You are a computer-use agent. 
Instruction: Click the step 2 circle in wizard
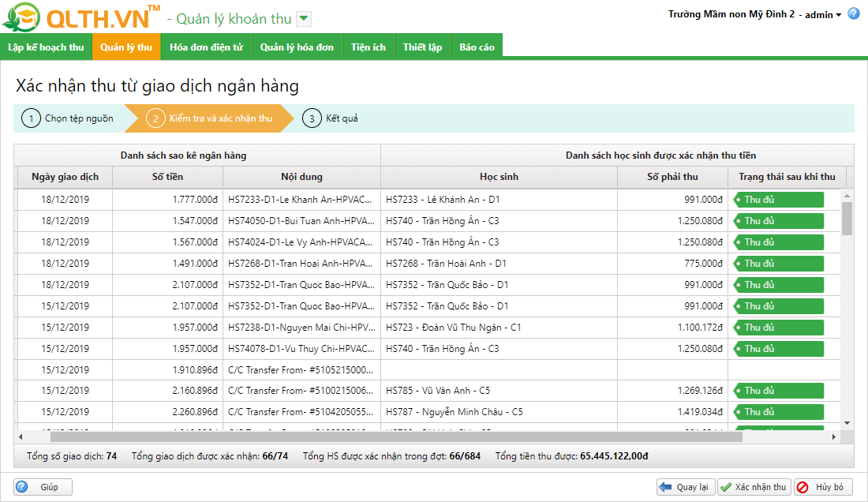155,119
